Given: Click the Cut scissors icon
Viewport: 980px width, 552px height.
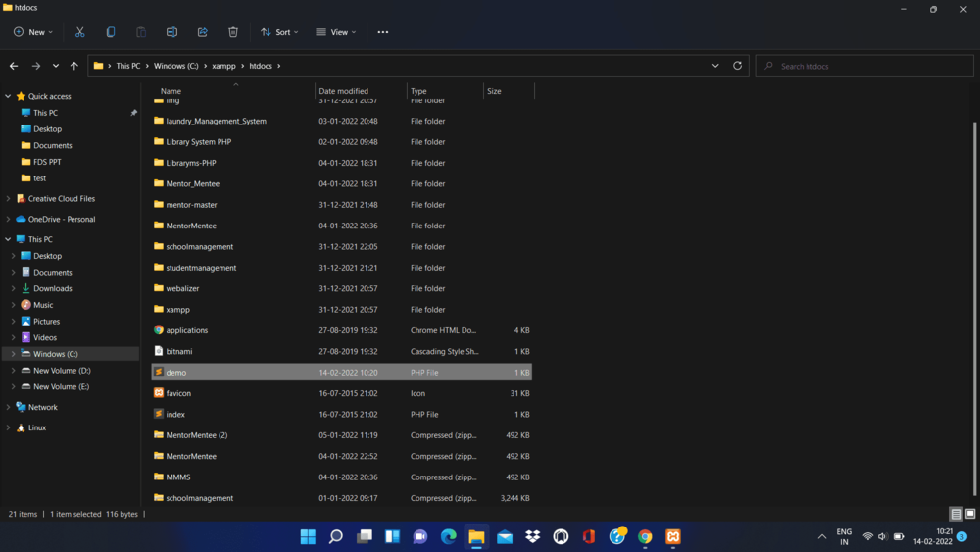Looking at the screenshot, I should point(80,32).
